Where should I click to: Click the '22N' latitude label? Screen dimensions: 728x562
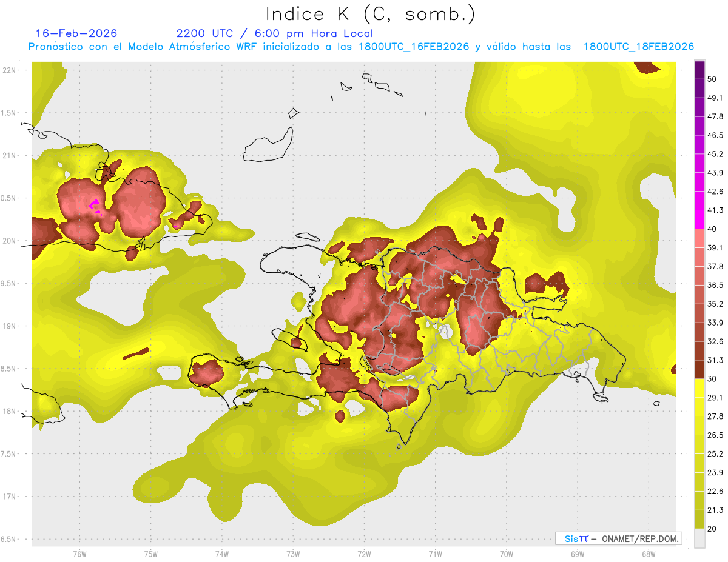click(10, 70)
